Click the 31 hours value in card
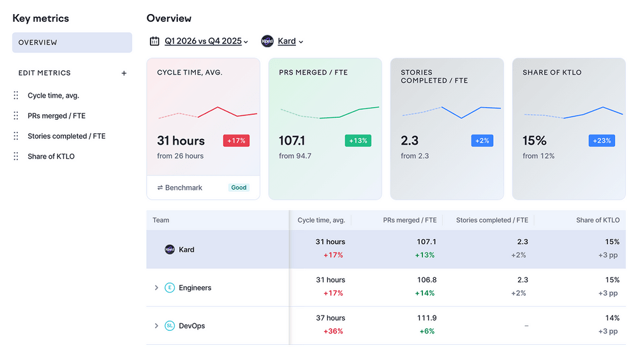The width and height of the screenshot is (638, 364). click(x=181, y=141)
